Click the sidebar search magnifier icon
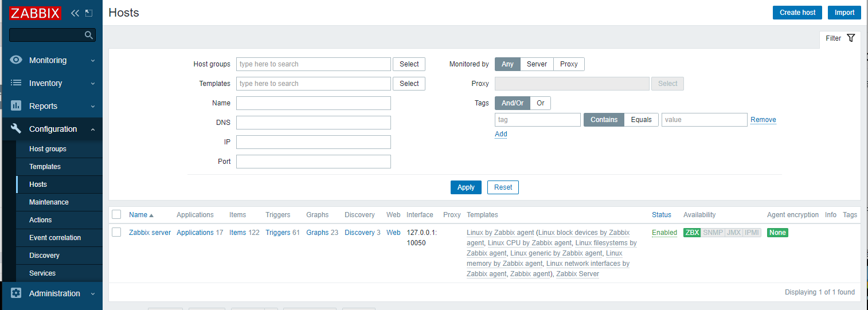 tap(89, 35)
